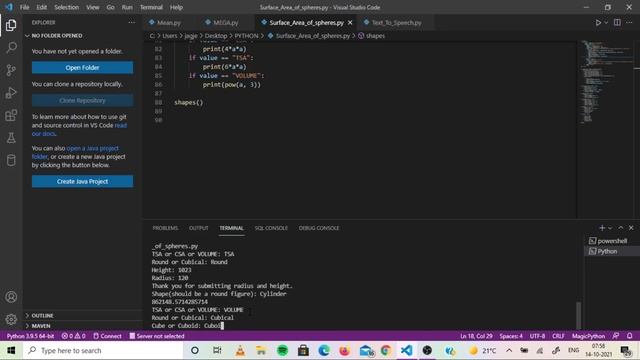Open the View menu
Image resolution: width=640 pixels, height=360 pixels.
tap(92, 7)
